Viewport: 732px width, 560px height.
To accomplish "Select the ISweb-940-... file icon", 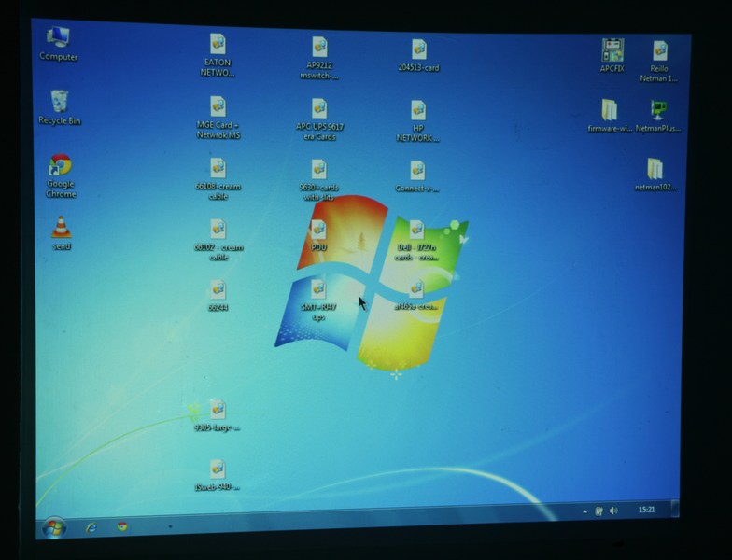I will click(x=218, y=475).
